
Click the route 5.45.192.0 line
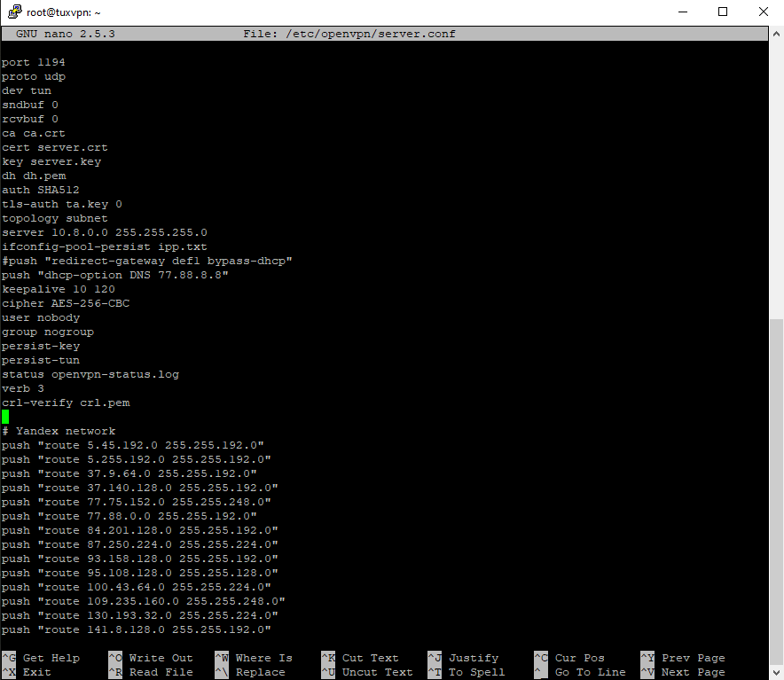[x=132, y=445]
